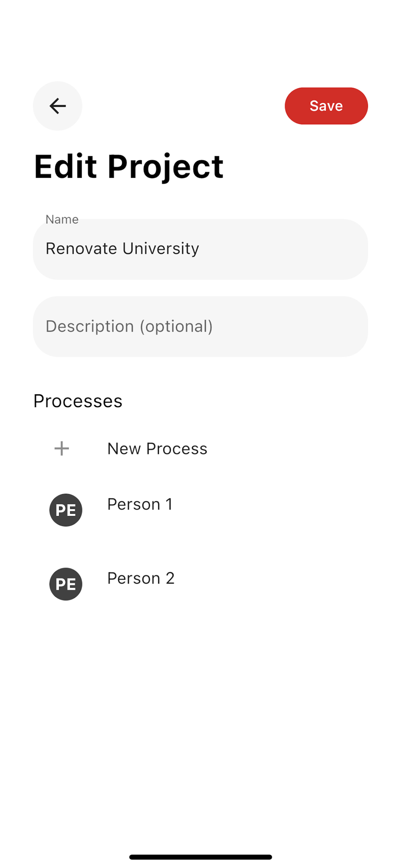Viewport: 401px width, 868px height.
Task: Click the word Project in the page title
Action: (165, 167)
